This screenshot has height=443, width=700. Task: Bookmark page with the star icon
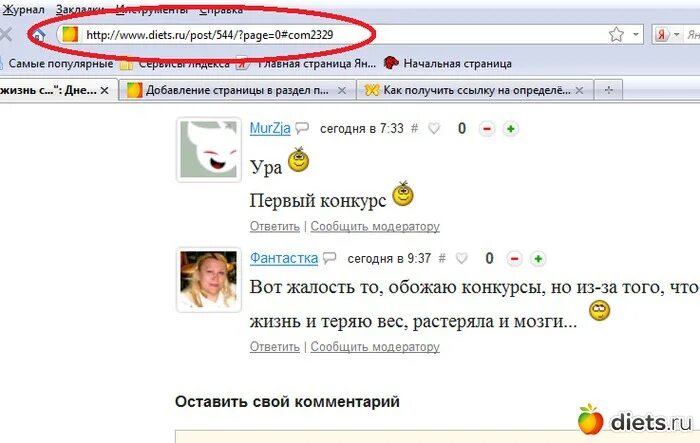coord(616,34)
